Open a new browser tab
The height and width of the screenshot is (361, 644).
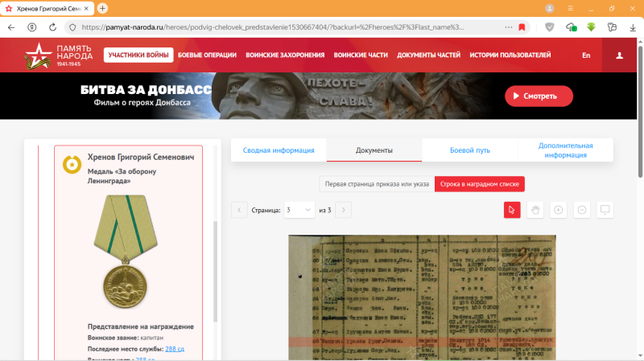point(102,8)
